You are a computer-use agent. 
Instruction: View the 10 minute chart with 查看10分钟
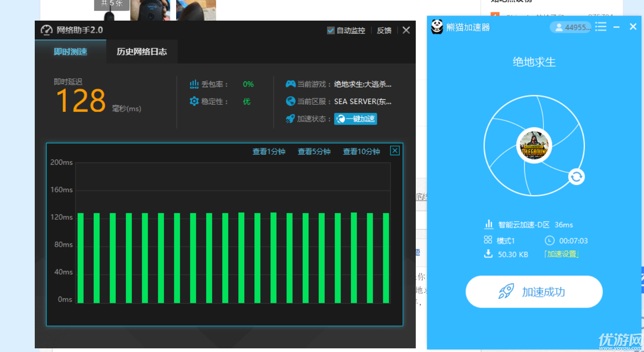coord(361,152)
